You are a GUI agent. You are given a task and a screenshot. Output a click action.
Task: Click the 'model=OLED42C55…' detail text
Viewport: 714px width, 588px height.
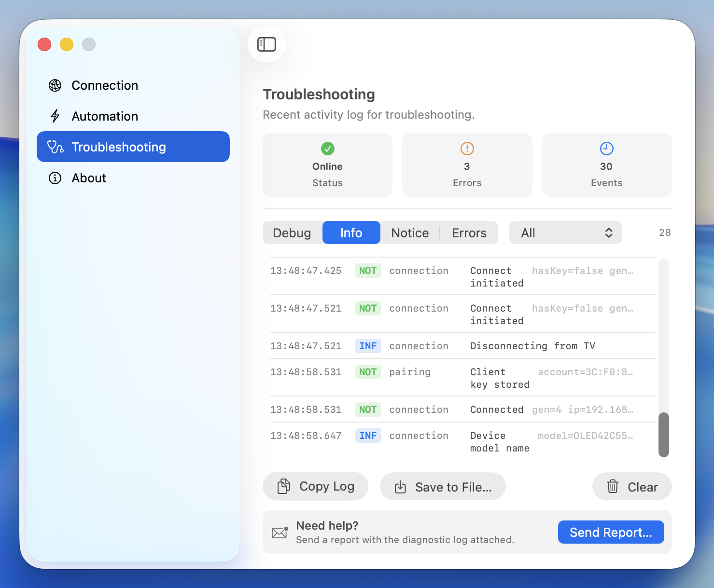coord(586,436)
